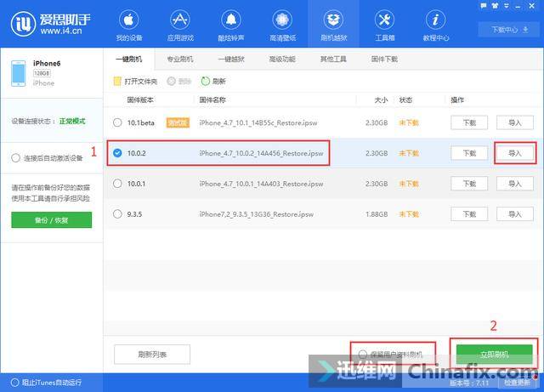
Task: Click the 128GB capacity label
Action: (x=42, y=73)
